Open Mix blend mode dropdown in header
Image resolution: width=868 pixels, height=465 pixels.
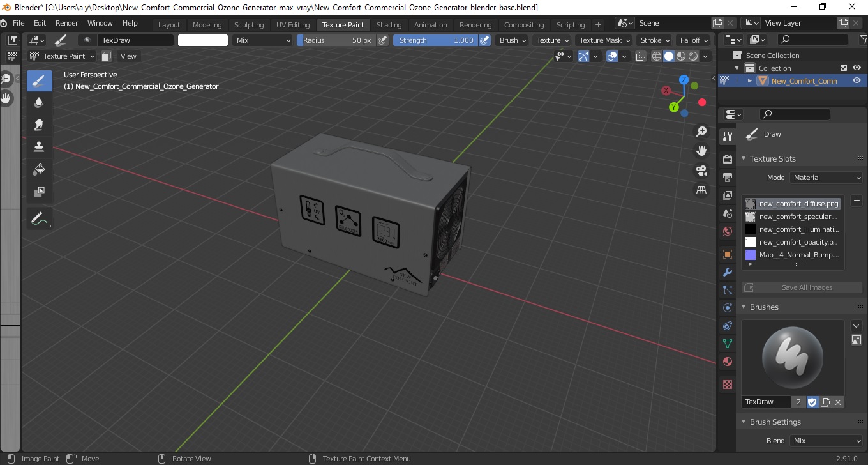point(262,40)
